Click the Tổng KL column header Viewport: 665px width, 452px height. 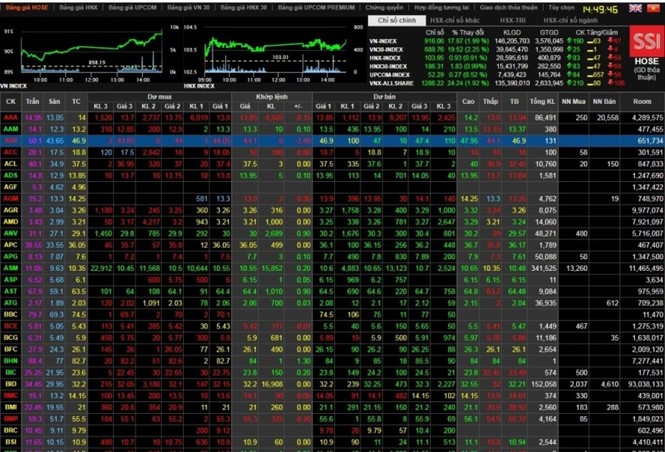pos(542,102)
